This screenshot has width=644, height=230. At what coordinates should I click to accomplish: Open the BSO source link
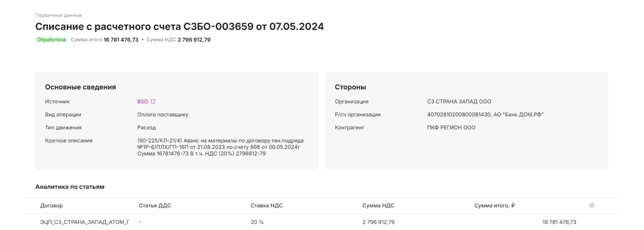coord(143,101)
